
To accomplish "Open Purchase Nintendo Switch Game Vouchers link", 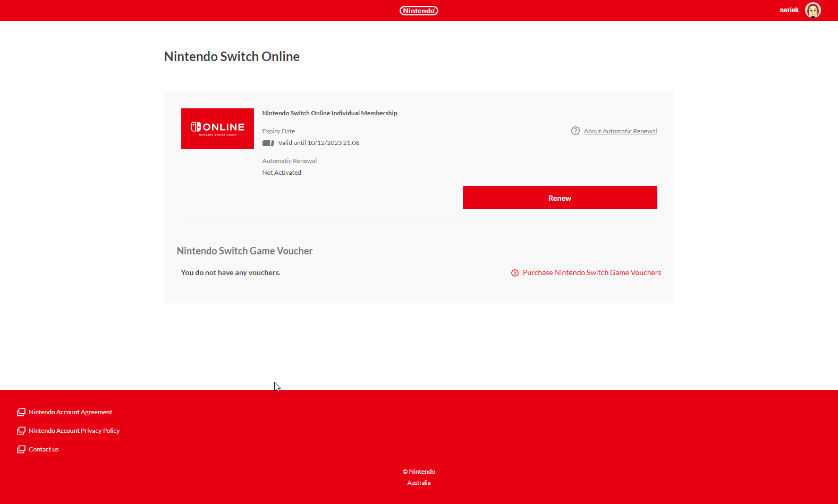I will coord(592,272).
